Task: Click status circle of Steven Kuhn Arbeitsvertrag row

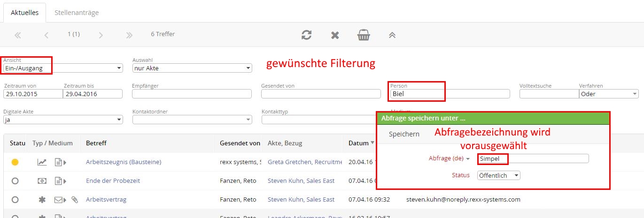Action: click(15, 200)
